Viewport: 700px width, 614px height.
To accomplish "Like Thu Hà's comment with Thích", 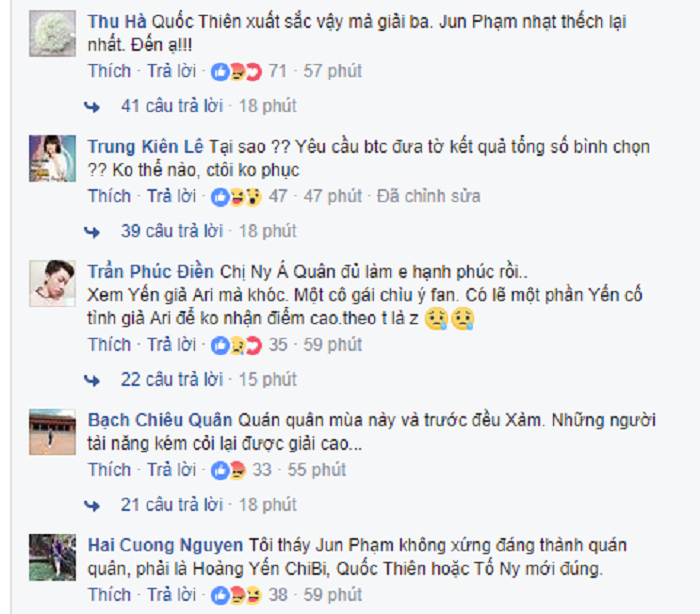I will (x=109, y=71).
